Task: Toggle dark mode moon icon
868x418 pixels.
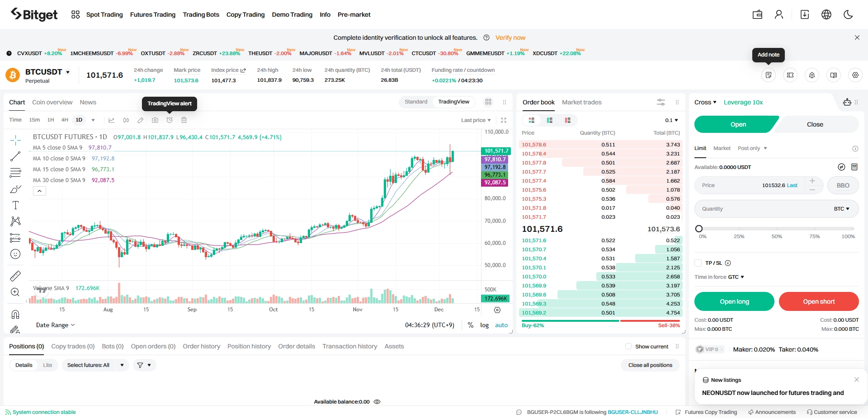Action: click(848, 14)
